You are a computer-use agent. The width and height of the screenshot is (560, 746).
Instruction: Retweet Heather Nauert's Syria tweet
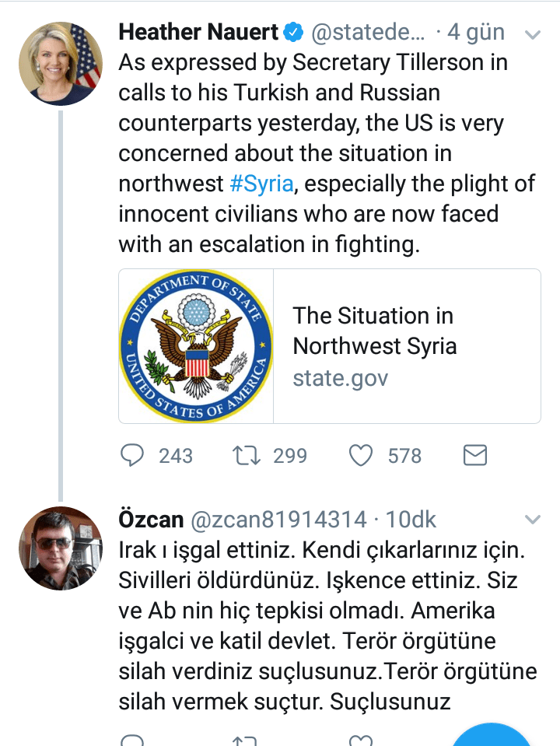[245, 455]
